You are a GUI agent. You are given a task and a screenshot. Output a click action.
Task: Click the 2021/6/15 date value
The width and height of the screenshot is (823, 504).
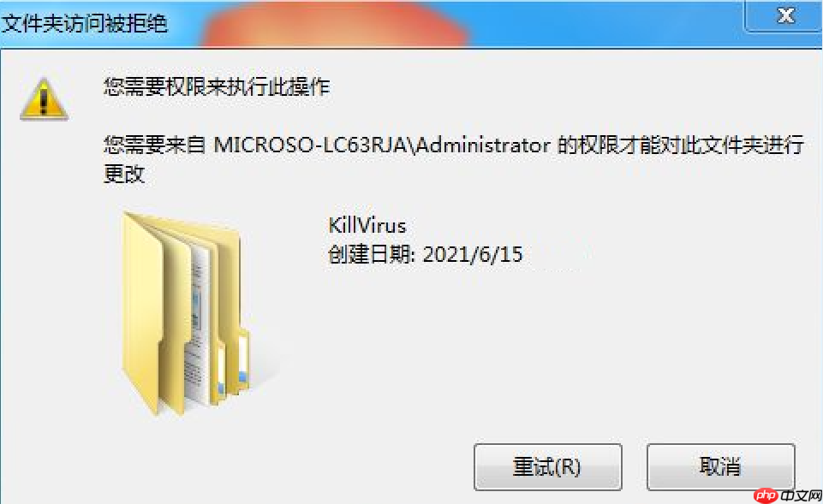pos(473,255)
